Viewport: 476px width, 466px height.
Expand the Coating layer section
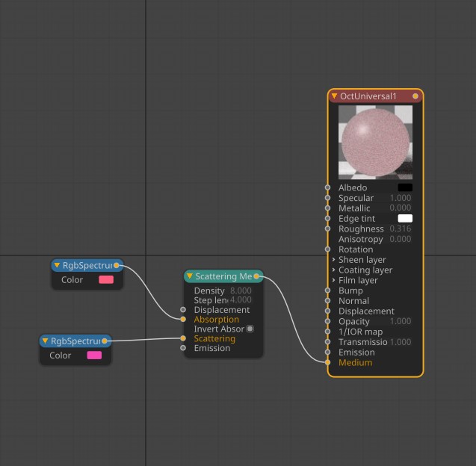333,270
